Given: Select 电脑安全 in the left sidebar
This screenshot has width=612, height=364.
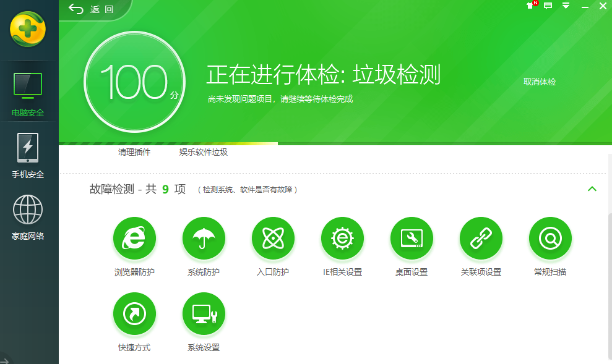Looking at the screenshot, I should [27, 93].
